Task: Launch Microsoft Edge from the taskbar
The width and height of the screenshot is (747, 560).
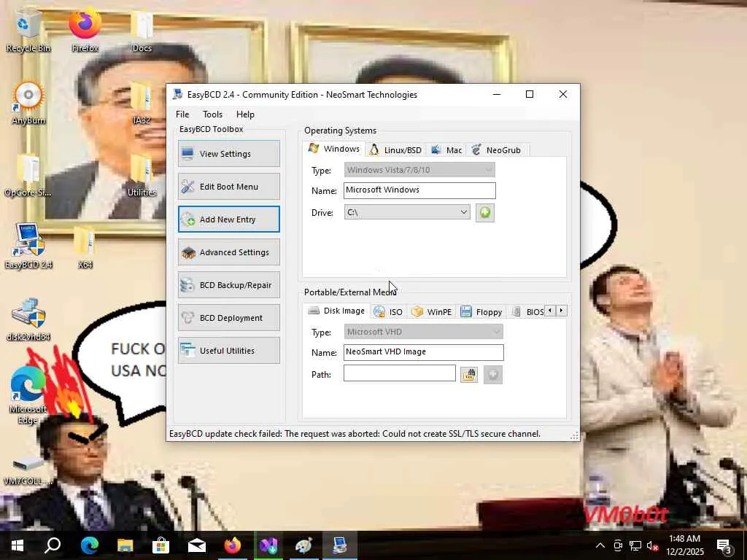Action: (x=89, y=545)
